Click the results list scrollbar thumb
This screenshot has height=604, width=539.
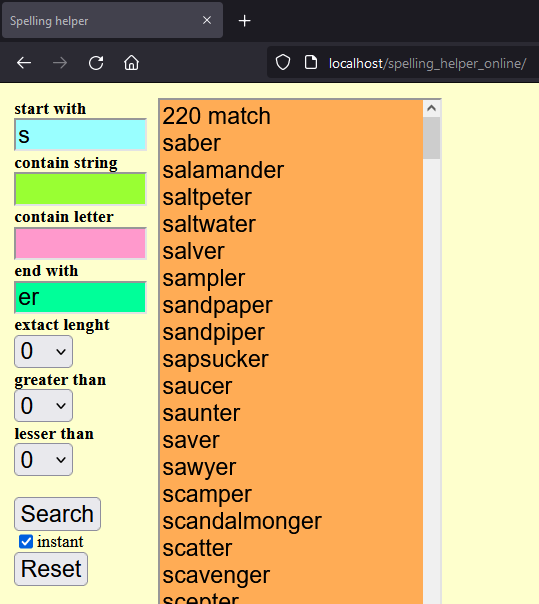[x=432, y=138]
